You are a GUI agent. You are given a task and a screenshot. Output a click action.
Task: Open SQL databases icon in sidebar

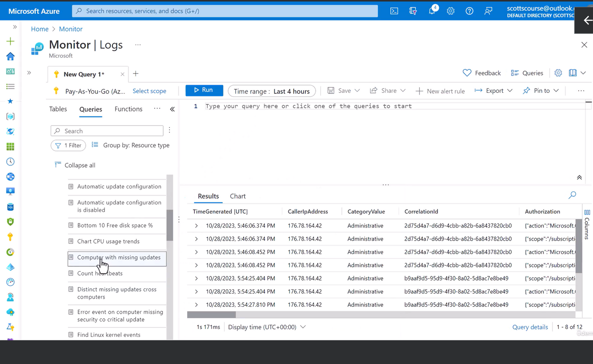tap(10, 207)
